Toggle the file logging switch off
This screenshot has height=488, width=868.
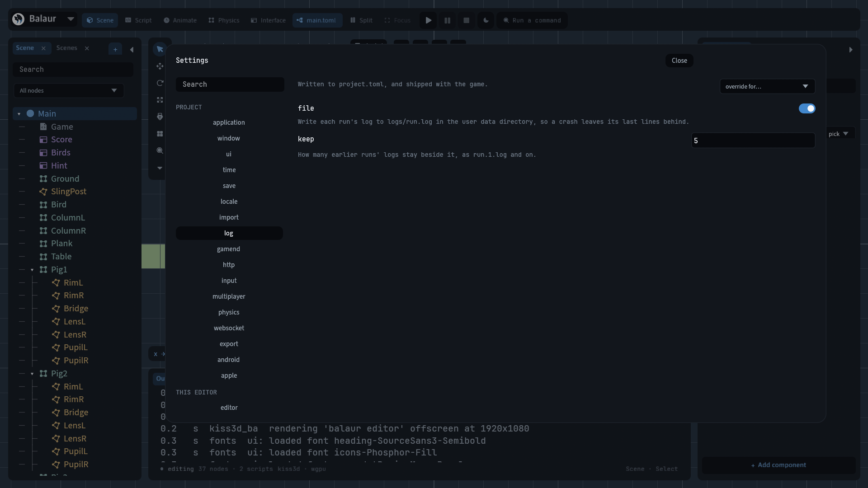pos(807,108)
